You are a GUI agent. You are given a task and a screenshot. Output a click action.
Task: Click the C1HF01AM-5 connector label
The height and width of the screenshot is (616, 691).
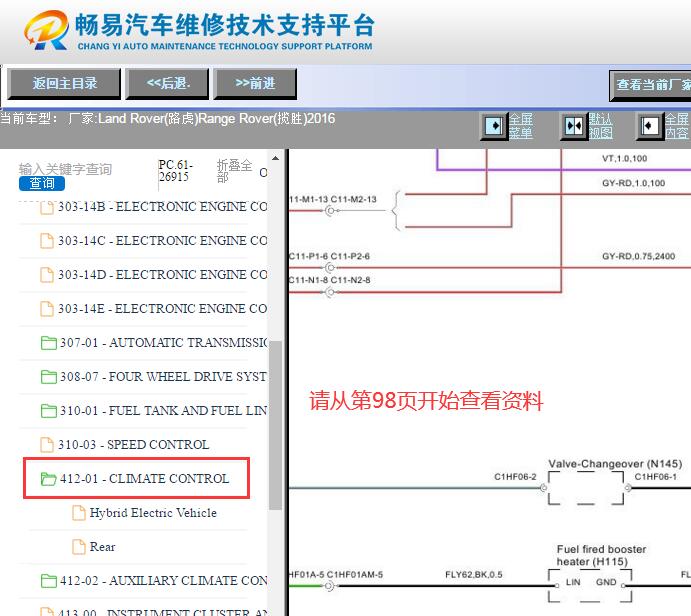(355, 575)
